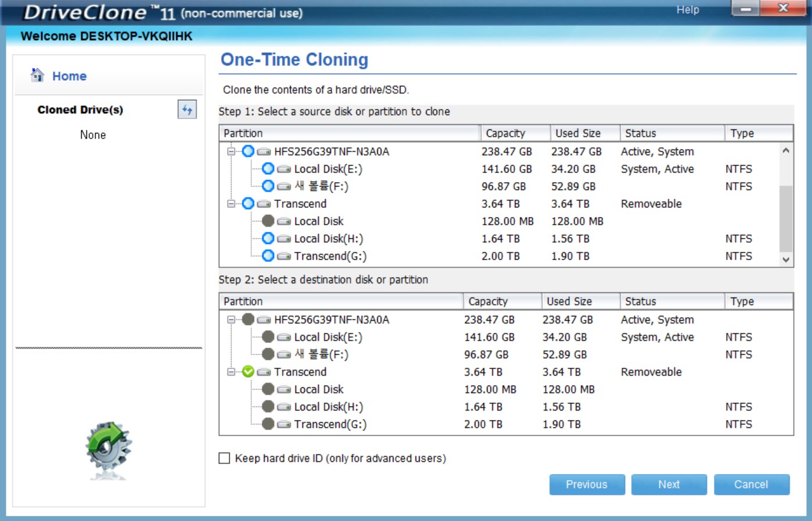Enable Keep hard drive ID checkbox
Screen dimensions: 812x521
coord(224,458)
